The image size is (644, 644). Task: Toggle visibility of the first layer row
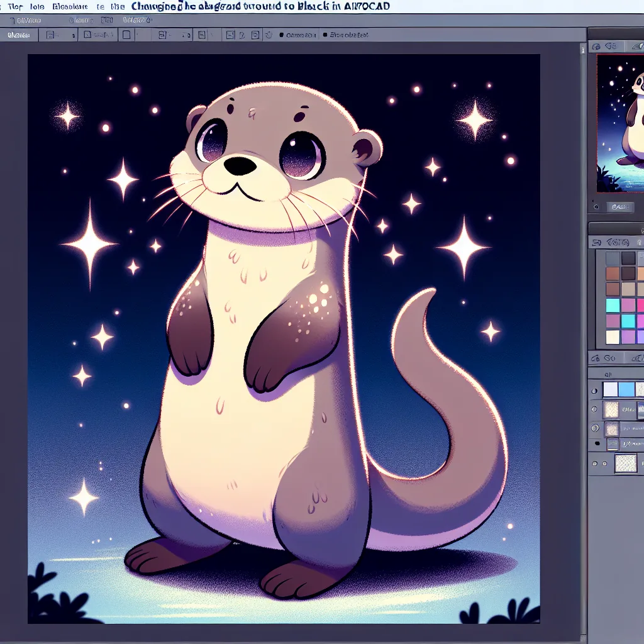point(594,391)
